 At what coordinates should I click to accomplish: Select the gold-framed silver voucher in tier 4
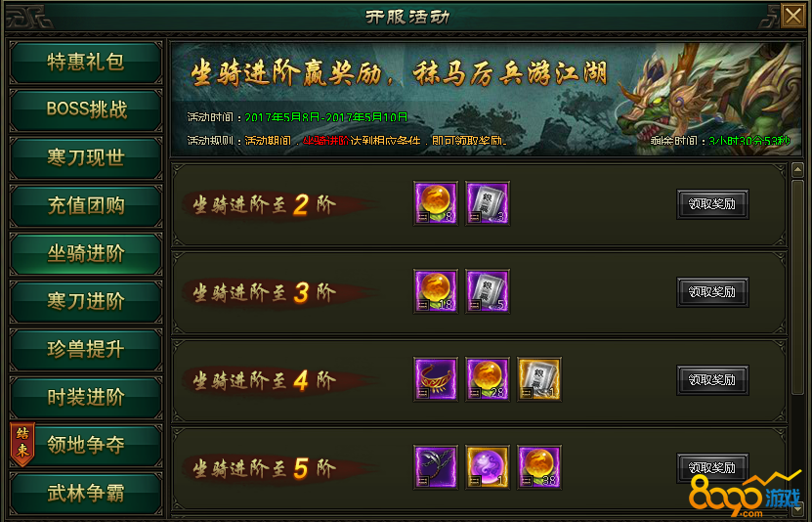tap(539, 379)
